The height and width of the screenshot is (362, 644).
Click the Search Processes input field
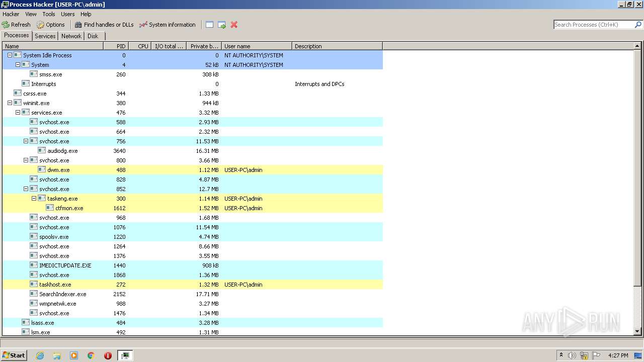[x=594, y=25]
